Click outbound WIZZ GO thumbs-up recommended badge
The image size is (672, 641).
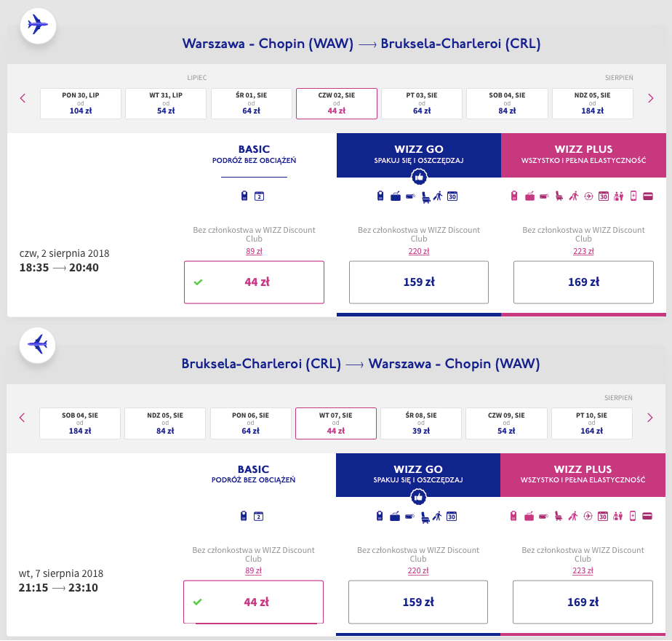click(x=419, y=177)
